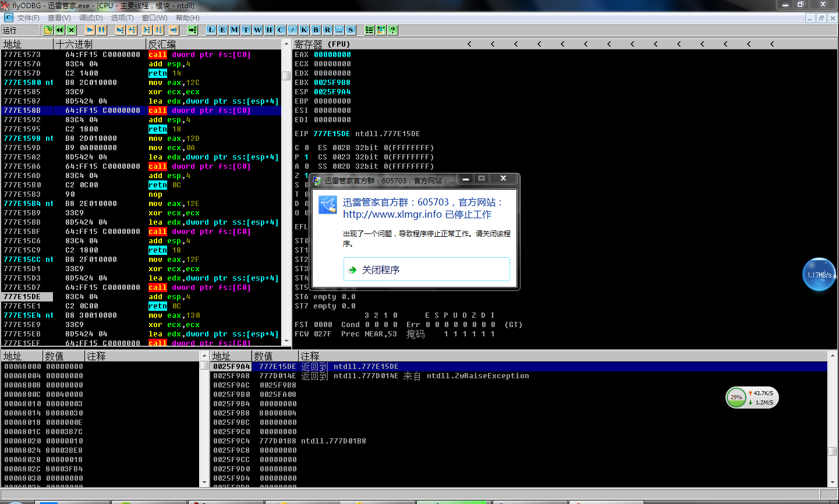Restart the debugged program via rewind icon

[59, 30]
